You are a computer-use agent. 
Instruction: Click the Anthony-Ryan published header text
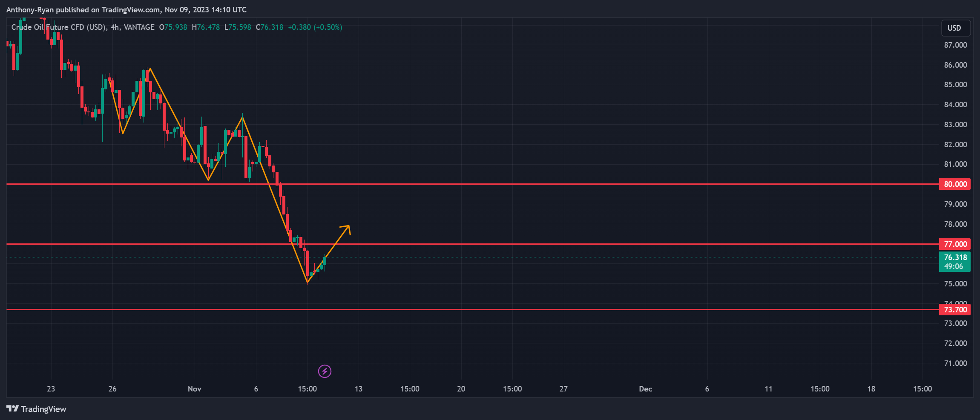(126, 10)
